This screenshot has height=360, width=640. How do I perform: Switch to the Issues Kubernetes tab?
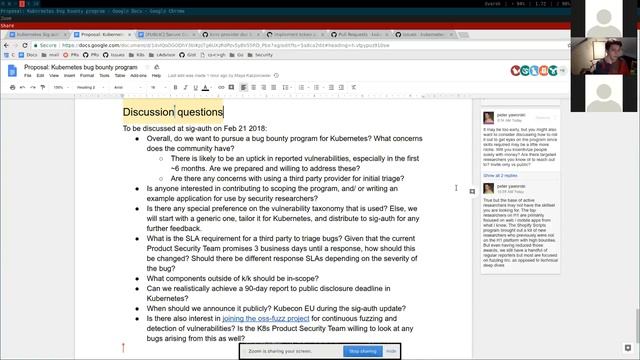423,35
